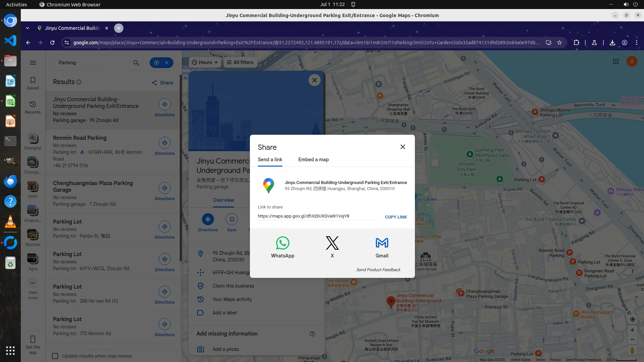Share via Gmail icon
Screen dimensions: 644x362
point(382,243)
